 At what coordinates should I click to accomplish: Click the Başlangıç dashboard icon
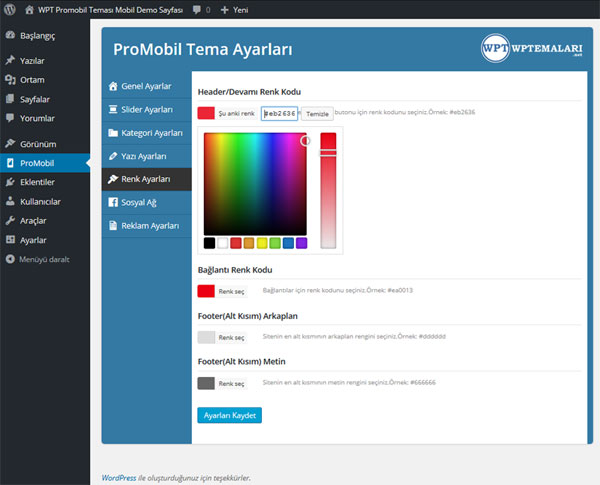point(10,35)
